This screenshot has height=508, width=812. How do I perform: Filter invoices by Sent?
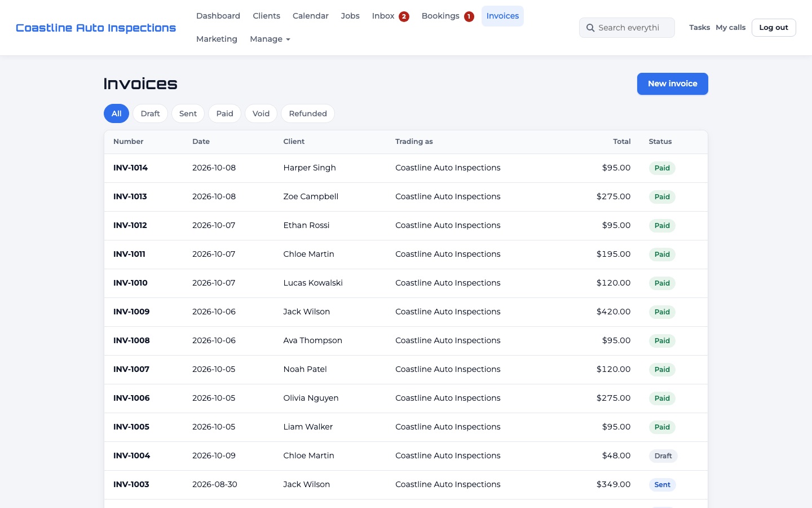188,113
